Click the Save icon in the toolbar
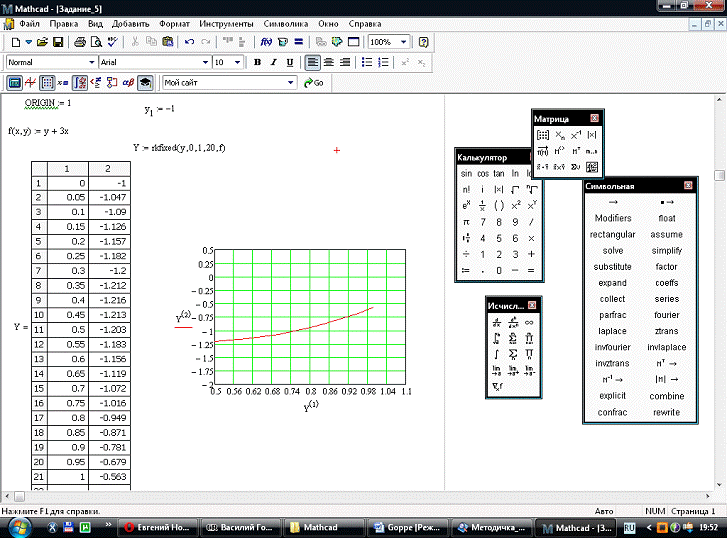Screen dimensions: 727x538 pyautogui.click(x=58, y=43)
